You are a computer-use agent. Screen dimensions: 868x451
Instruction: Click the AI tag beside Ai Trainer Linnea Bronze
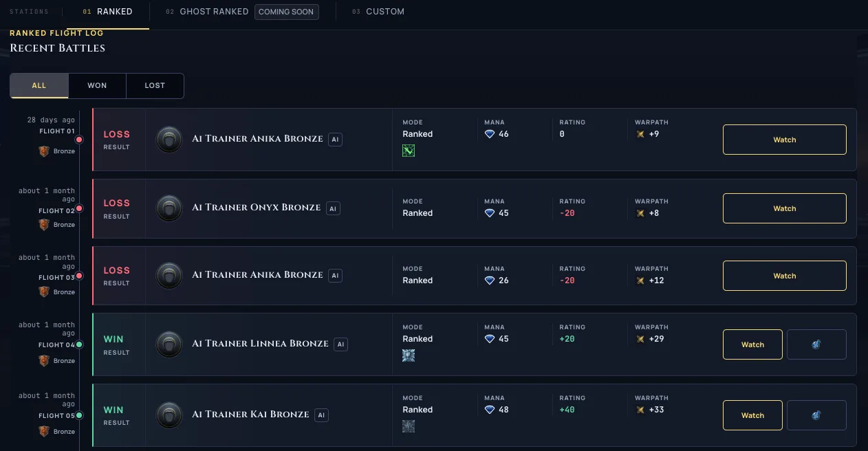tap(340, 344)
